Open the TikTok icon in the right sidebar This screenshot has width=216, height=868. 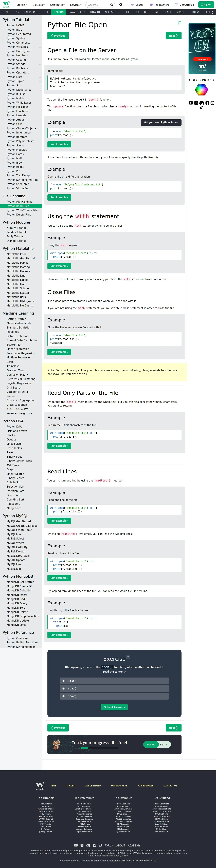point(202,107)
